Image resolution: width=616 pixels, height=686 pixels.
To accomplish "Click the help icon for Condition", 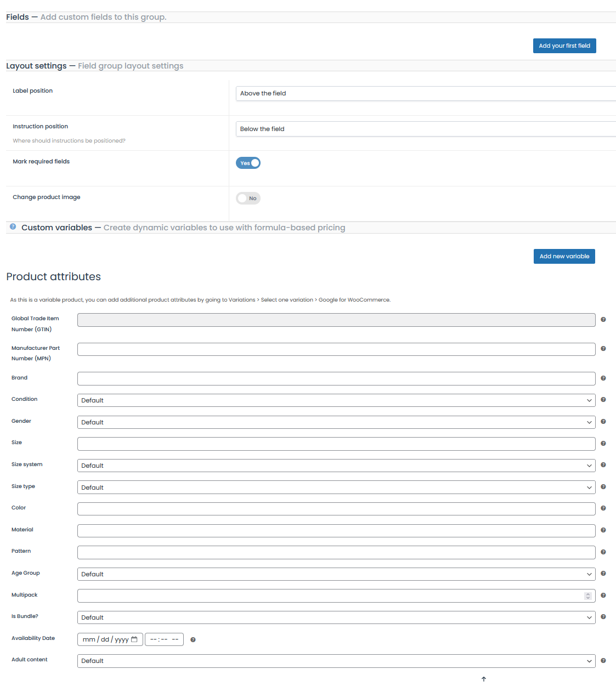I will [603, 400].
